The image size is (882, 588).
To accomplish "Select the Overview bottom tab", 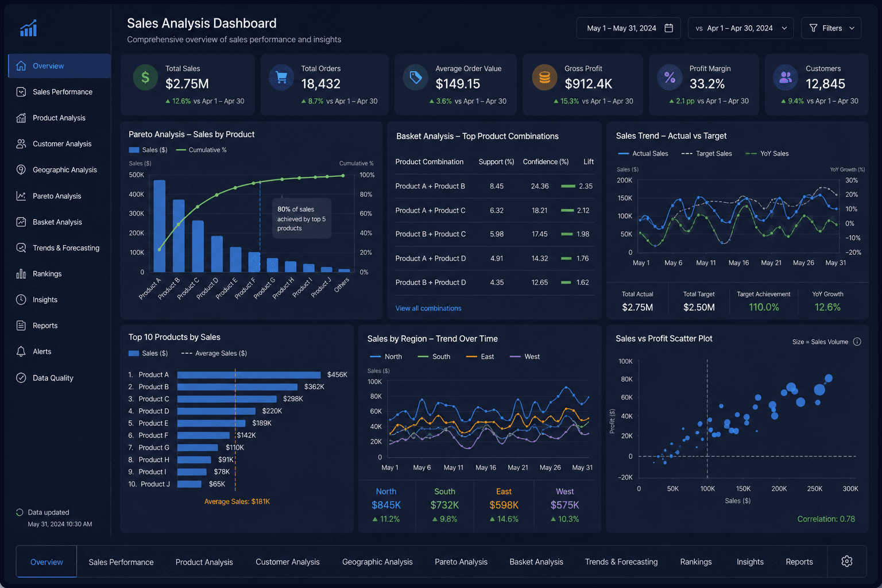I will pos(47,562).
